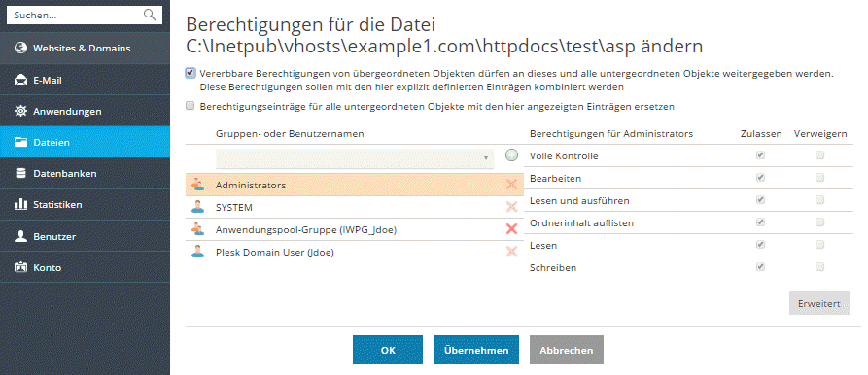Remove Plesk Domain User (Jdoe) with red X
This screenshot has width=868, height=375.
(511, 252)
